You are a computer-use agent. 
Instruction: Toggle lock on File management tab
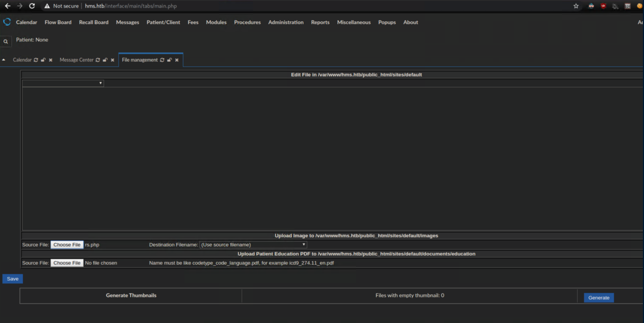(169, 60)
